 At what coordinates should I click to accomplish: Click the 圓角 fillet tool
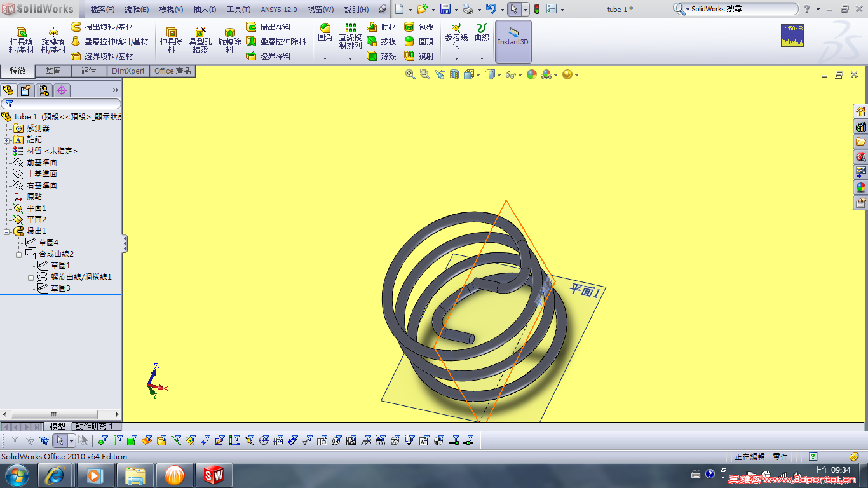325,33
